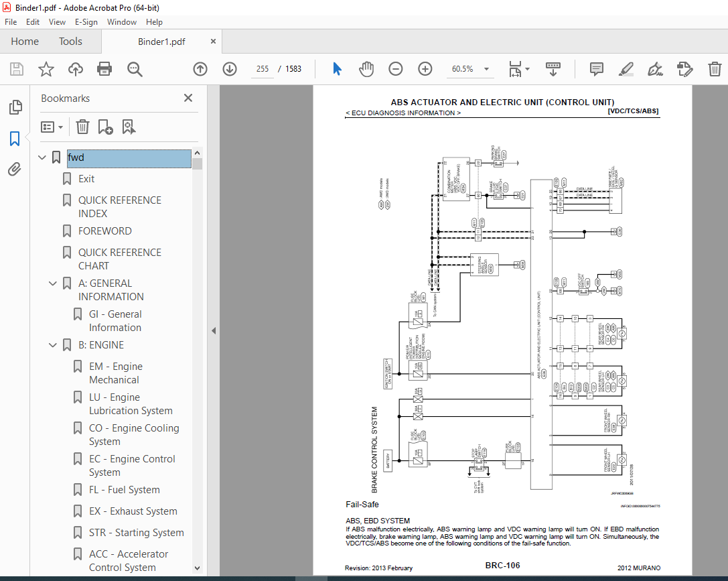Switch to the Tools tab
The height and width of the screenshot is (581, 728).
pos(70,42)
